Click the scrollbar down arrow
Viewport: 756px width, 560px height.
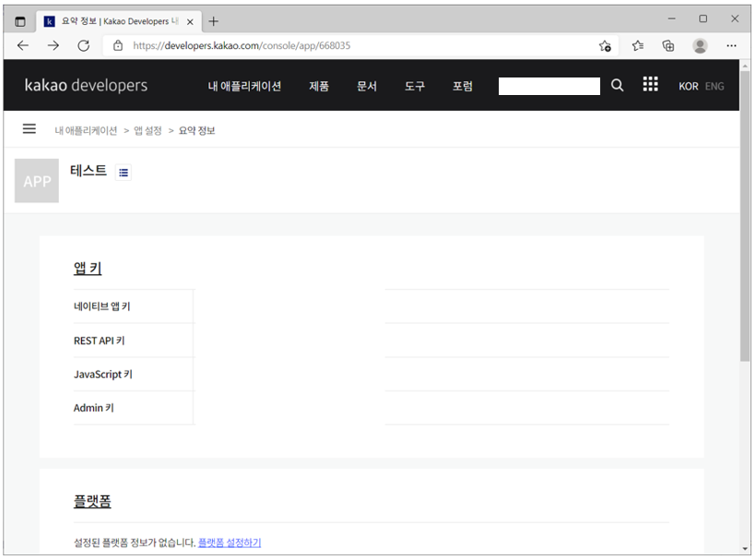(745, 549)
